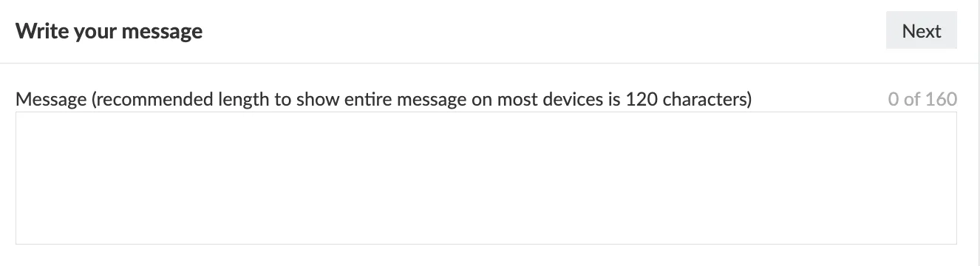Click the '160' limit in the counter
The image size is (980, 266).
[942, 99]
